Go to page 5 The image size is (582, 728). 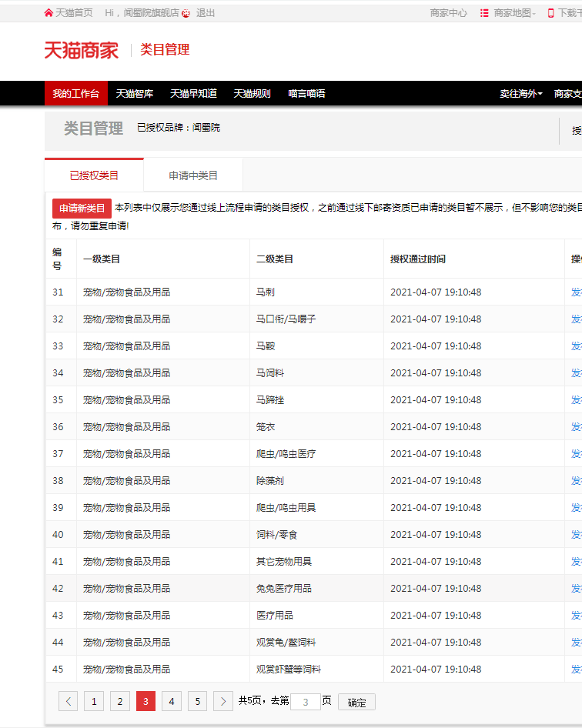(197, 701)
